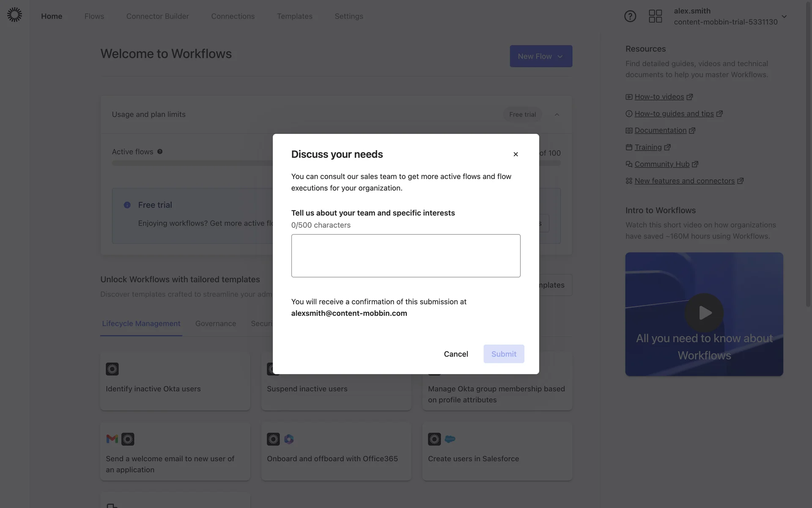Go to the Flows menu item
The image size is (812, 508).
pos(94,16)
